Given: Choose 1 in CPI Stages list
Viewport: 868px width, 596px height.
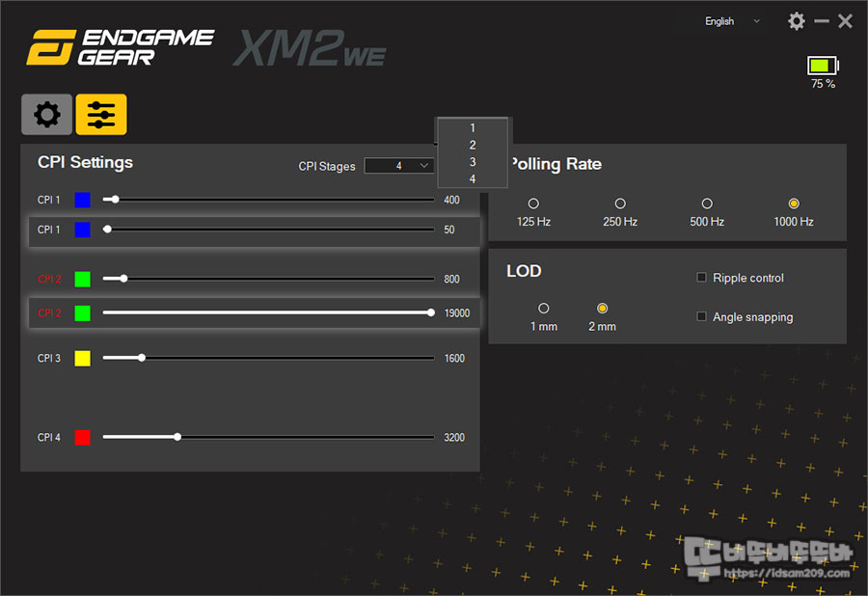Looking at the screenshot, I should point(473,128).
